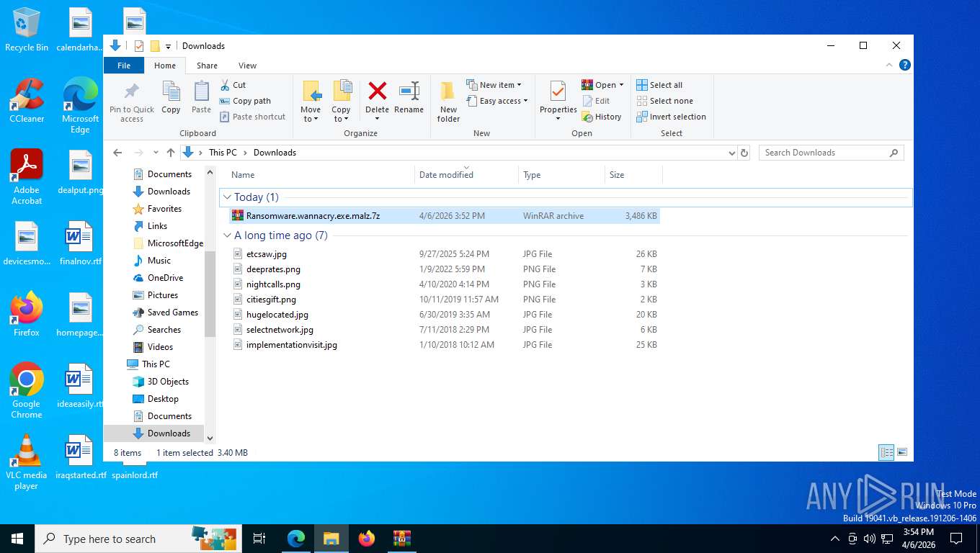This screenshot has width=980, height=553.
Task: Click the Rename ribbon icon
Action: coord(409,91)
